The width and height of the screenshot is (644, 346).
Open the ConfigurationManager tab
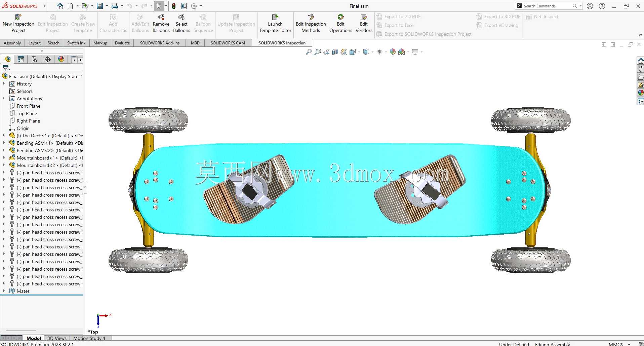[x=34, y=59]
